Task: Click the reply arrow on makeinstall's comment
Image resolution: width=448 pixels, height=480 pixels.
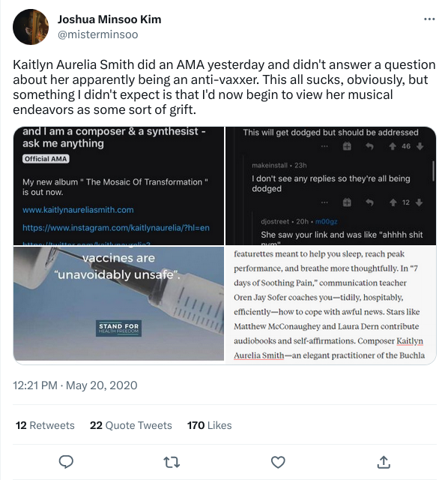Action: coord(370,202)
